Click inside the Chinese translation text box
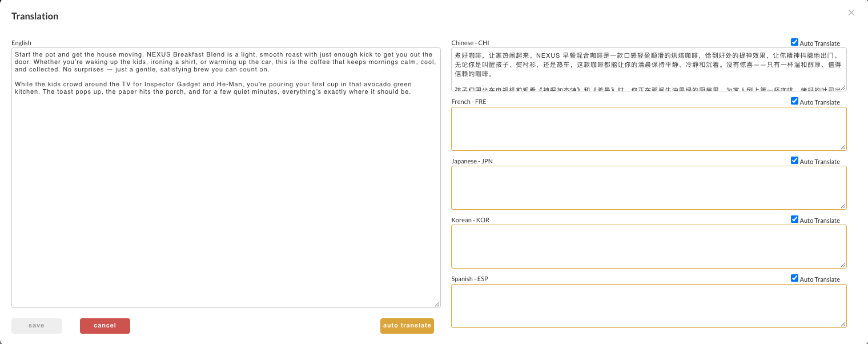Image resolution: width=868 pixels, height=344 pixels. click(649, 69)
